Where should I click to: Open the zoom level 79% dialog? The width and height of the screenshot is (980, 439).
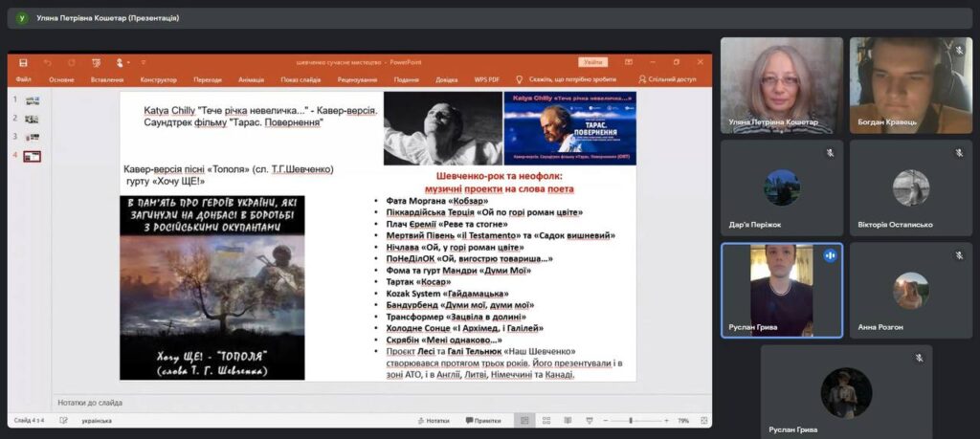click(683, 420)
